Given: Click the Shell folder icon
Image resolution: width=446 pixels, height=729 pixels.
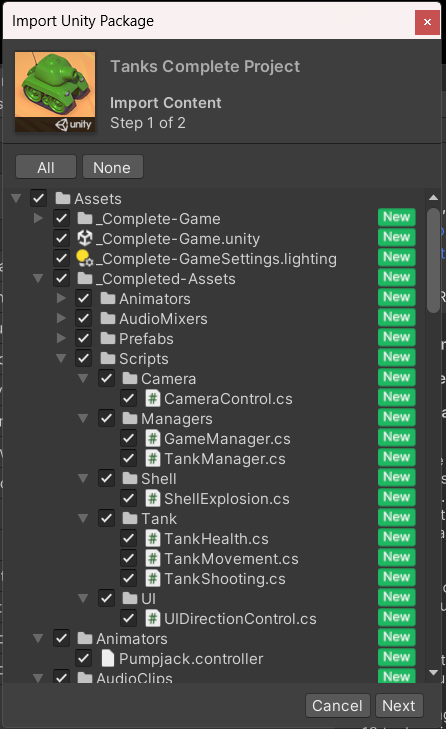Looking at the screenshot, I should pos(130,478).
